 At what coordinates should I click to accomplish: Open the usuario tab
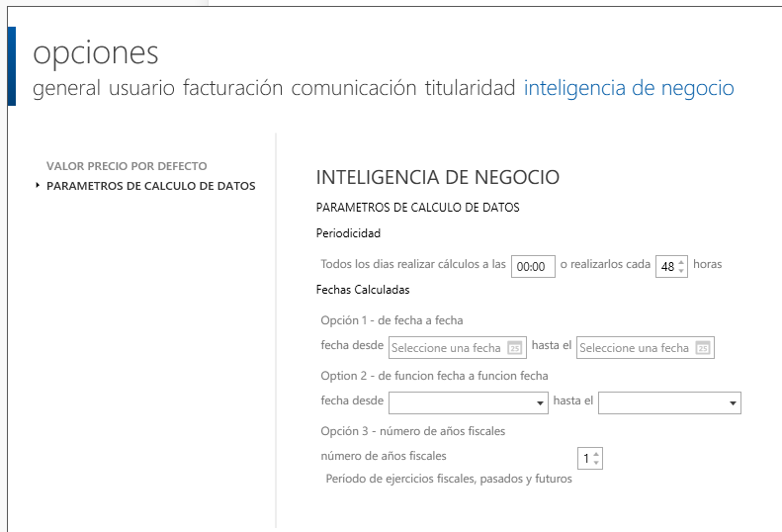142,88
